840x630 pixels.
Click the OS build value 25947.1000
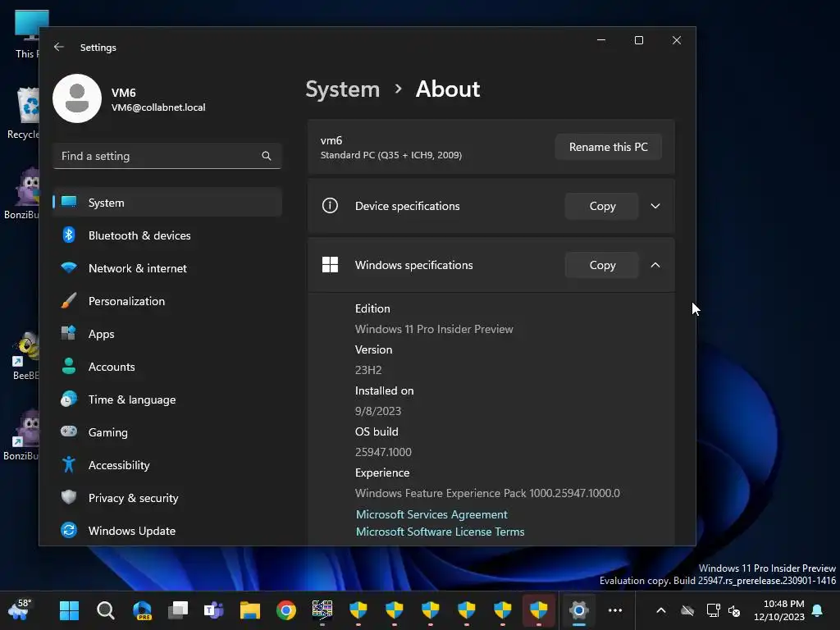point(383,452)
